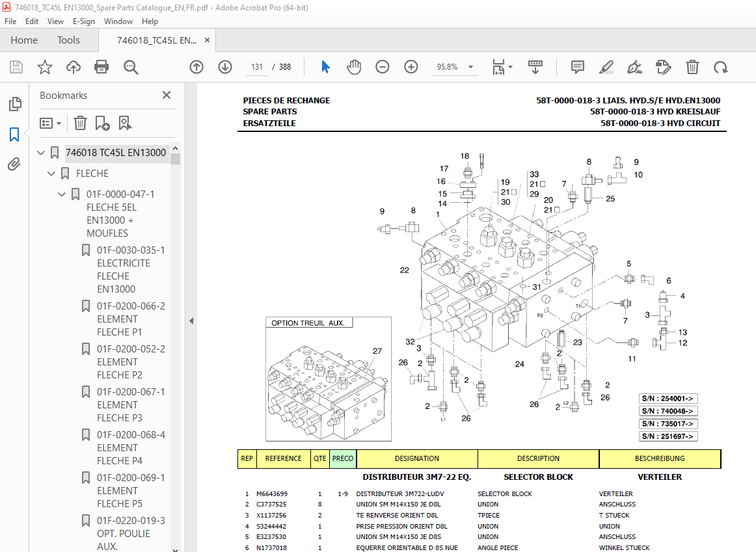Select the arrow selection tool
The image size is (756, 552).
(x=325, y=67)
